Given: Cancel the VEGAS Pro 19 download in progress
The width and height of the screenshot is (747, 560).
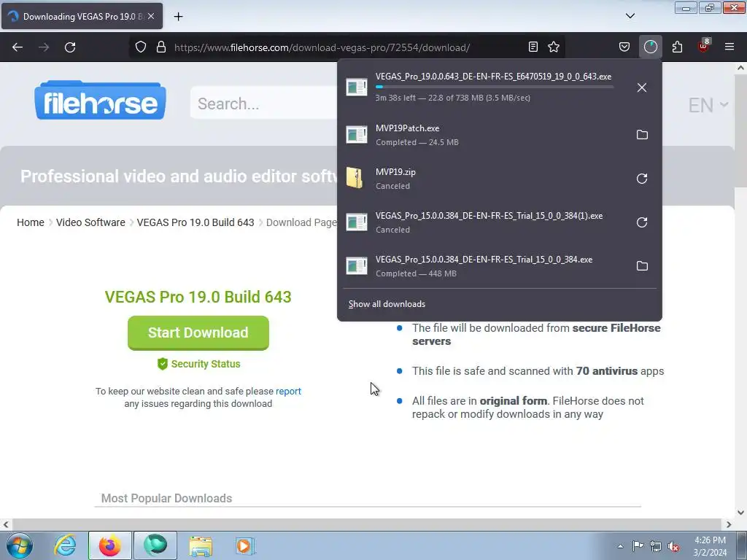Looking at the screenshot, I should [x=642, y=87].
